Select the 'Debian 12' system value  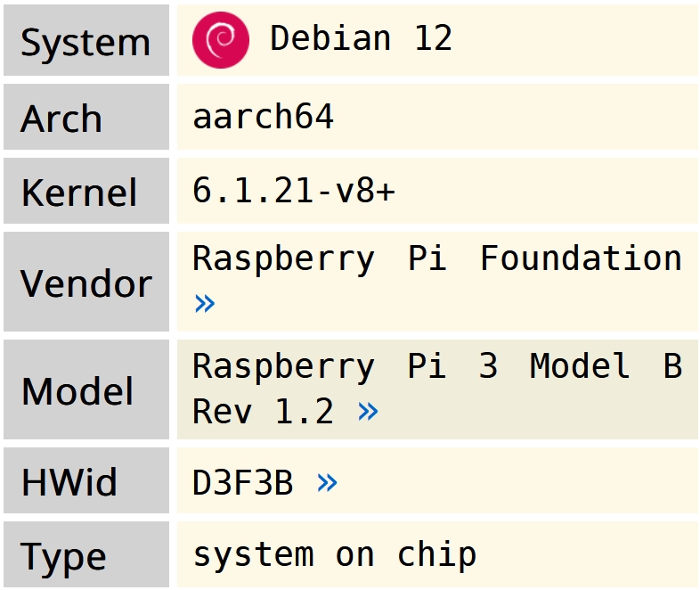point(362,38)
